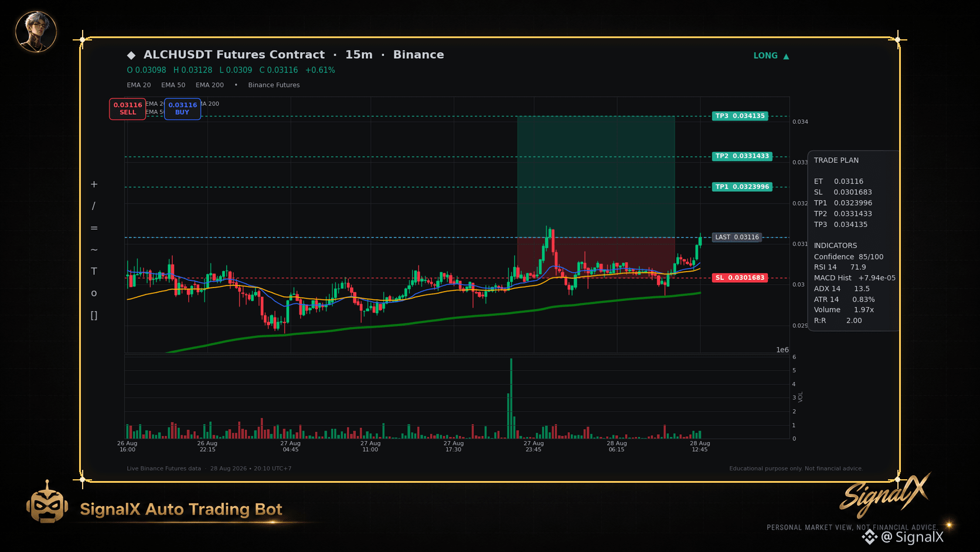Click the +0.61% change value
The width and height of the screenshot is (980, 552).
point(320,70)
